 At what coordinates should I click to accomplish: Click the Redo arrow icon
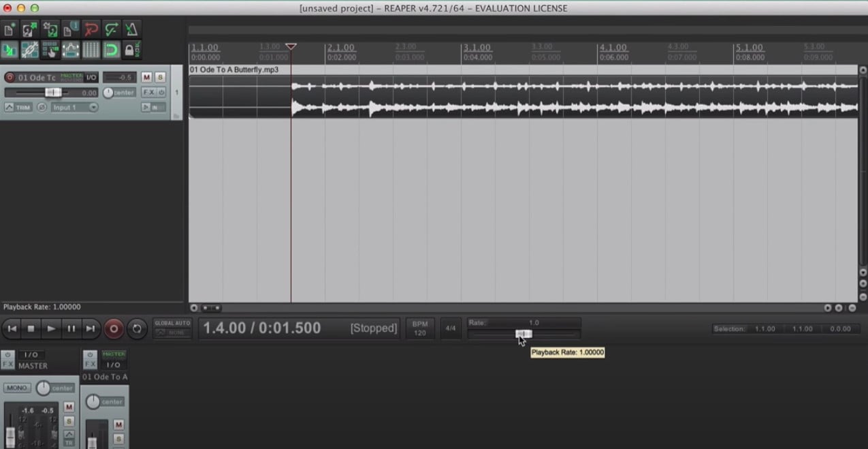tap(111, 29)
